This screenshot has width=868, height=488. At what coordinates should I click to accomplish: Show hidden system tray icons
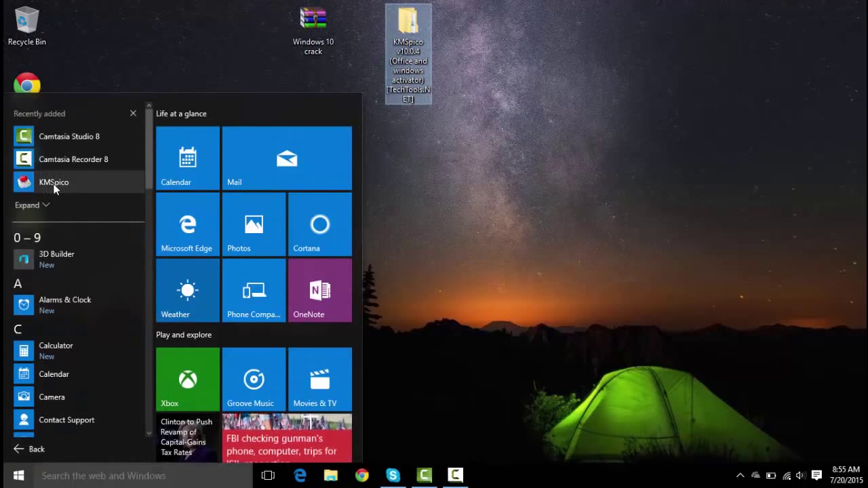tap(740, 475)
